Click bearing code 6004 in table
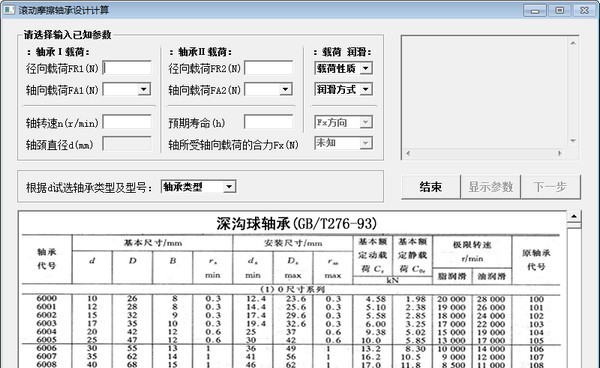The image size is (600, 368). click(47, 332)
